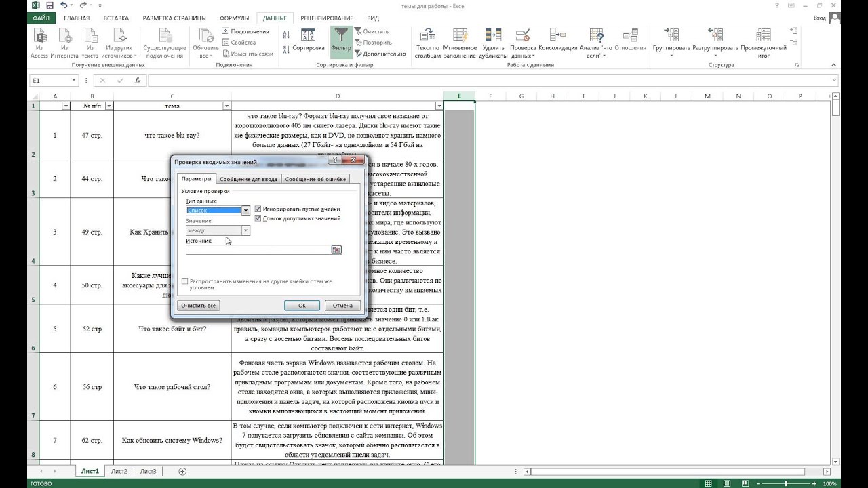Click the Отмена button in dialog
Image resolution: width=868 pixels, height=488 pixels.
342,306
